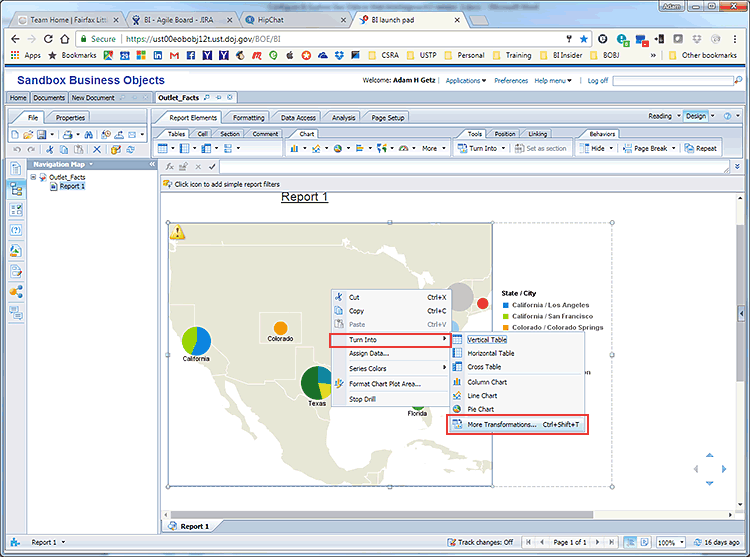This screenshot has height=557, width=750.
Task: Open the User Prompt Input side icon
Action: pos(16,230)
